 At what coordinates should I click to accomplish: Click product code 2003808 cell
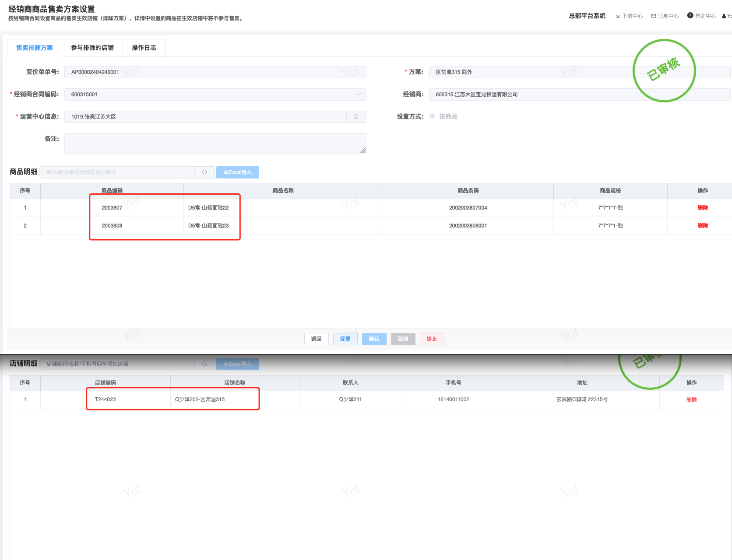(x=112, y=226)
